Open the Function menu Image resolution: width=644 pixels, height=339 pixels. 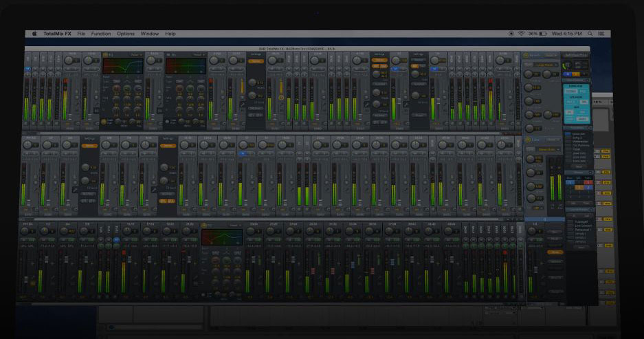[101, 34]
